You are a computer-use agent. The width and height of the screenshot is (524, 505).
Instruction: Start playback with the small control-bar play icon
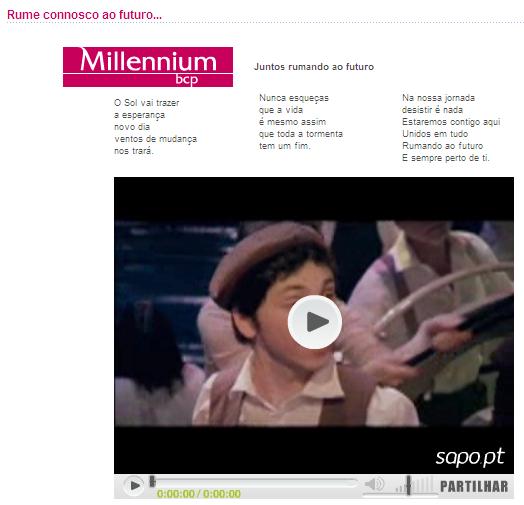(134, 485)
